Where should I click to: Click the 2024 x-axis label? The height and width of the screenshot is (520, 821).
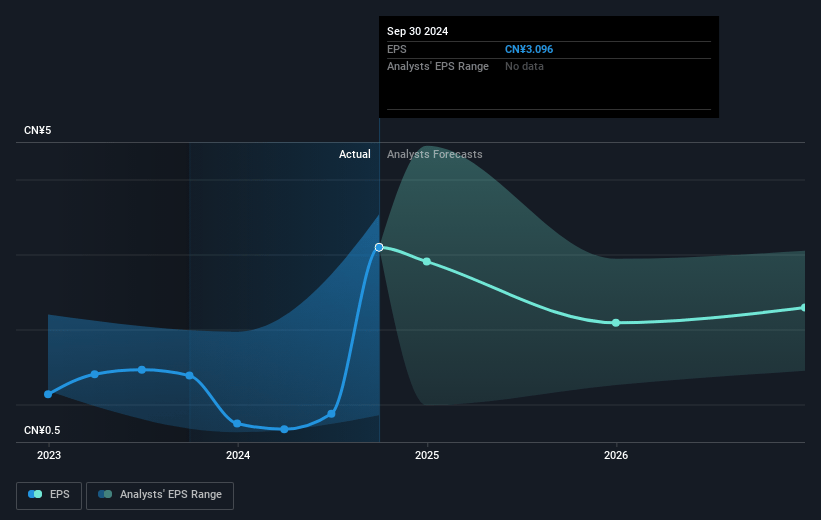click(x=238, y=455)
